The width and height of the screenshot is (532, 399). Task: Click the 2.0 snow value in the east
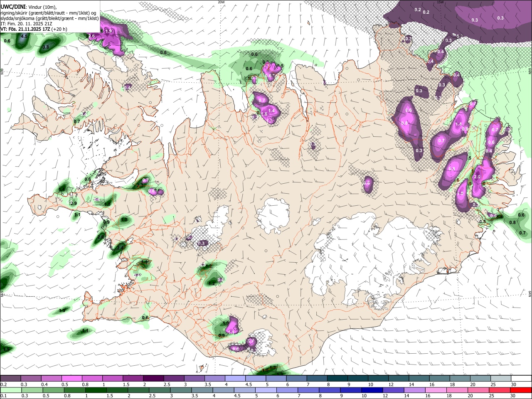477,177
